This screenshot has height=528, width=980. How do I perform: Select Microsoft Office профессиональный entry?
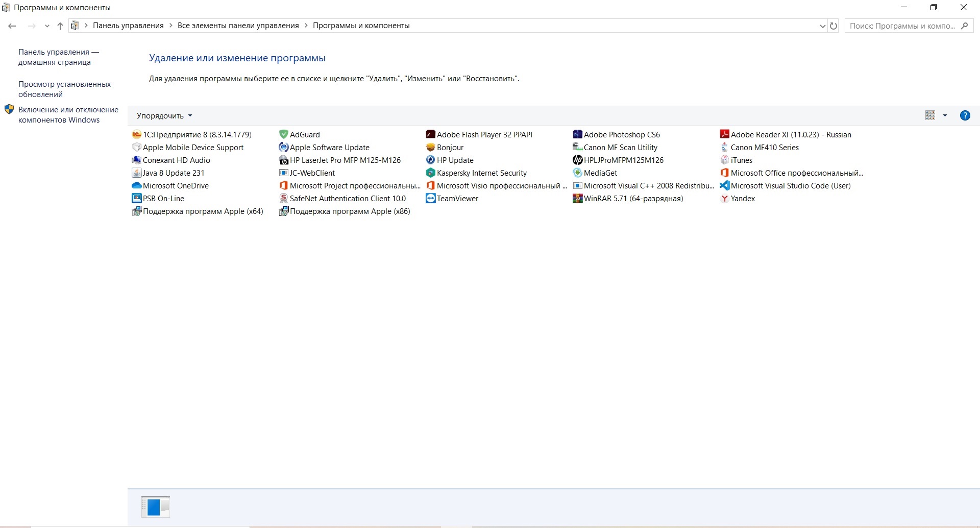coord(792,173)
